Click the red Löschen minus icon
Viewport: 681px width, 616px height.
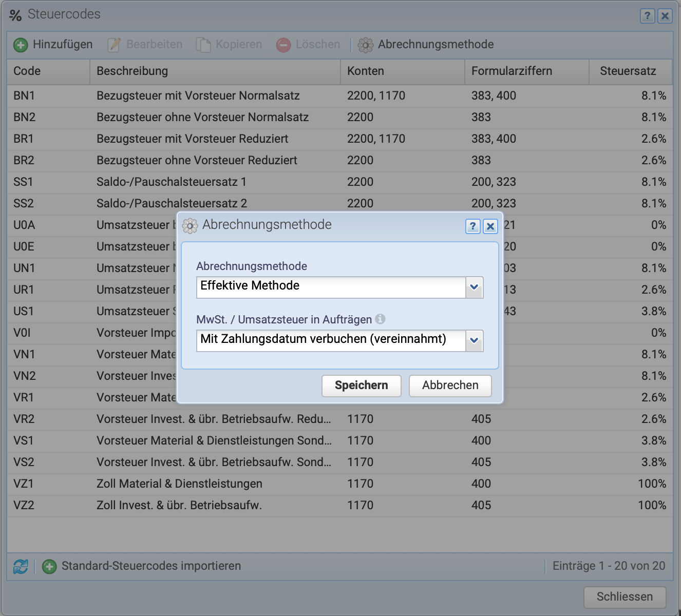tap(283, 45)
